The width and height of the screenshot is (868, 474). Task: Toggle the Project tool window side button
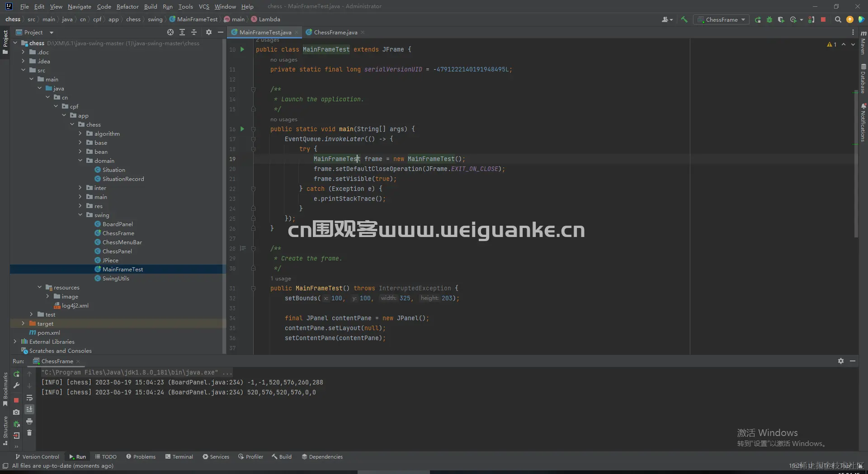pyautogui.click(x=5, y=42)
